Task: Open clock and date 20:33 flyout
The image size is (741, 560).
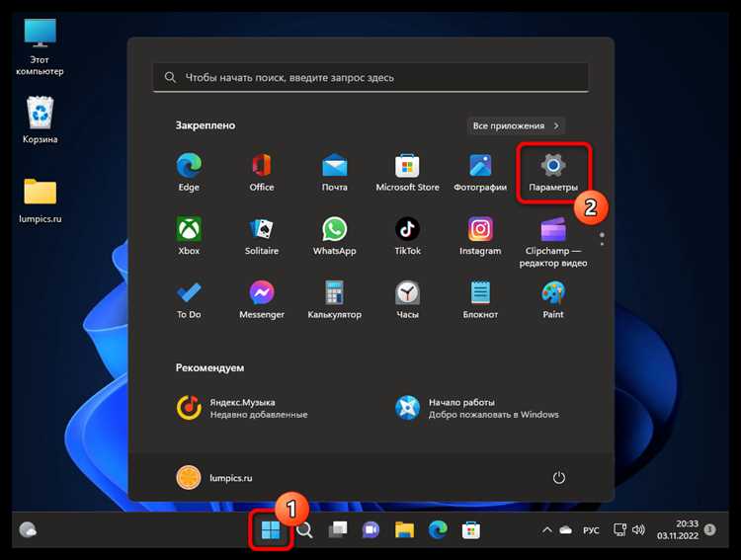Action: click(677, 529)
